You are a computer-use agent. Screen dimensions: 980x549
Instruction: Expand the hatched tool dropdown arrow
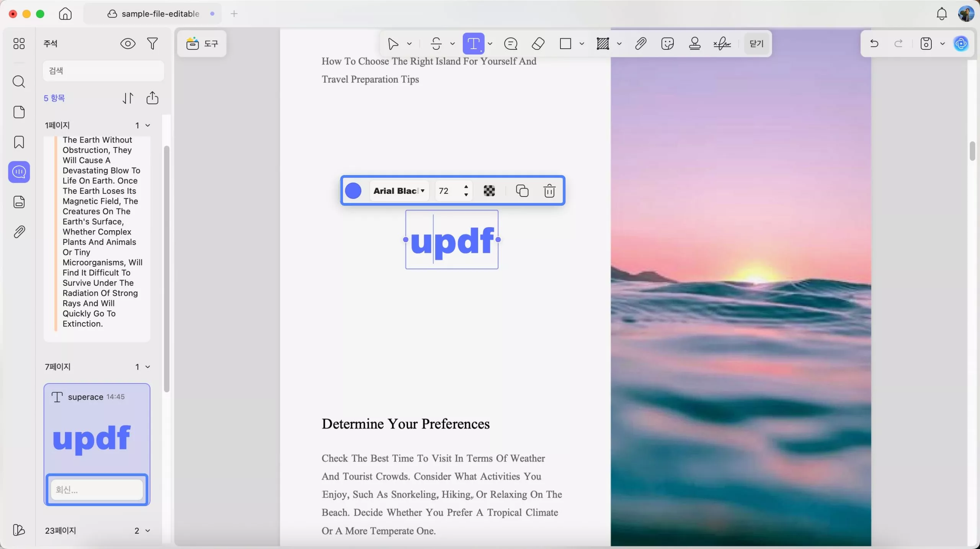tap(619, 44)
